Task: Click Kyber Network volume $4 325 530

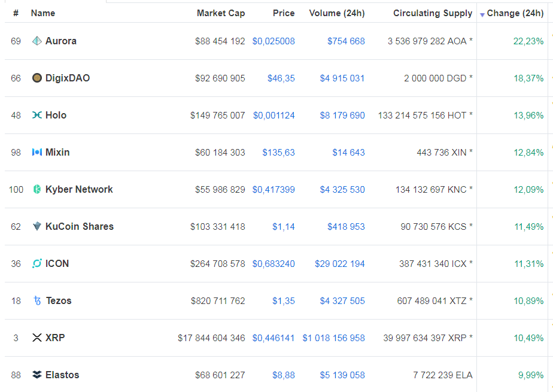Action: [342, 190]
